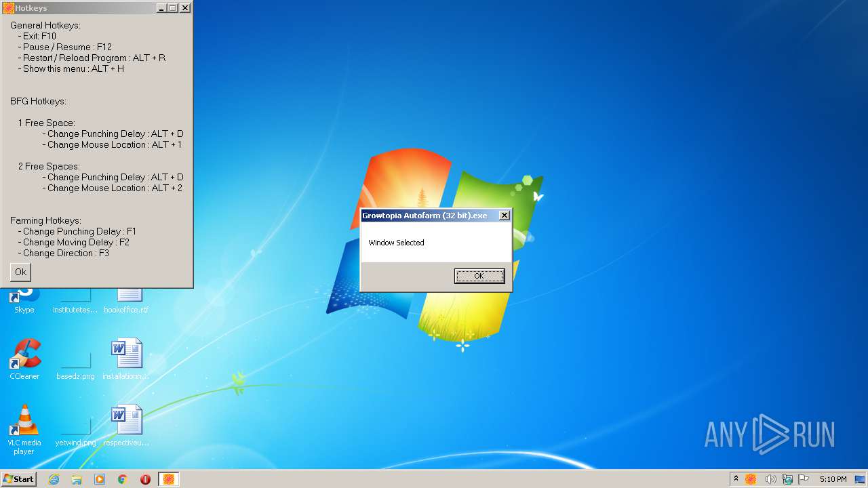Click 'Change Direction : F3' line
868x488 pixels.
coord(64,253)
